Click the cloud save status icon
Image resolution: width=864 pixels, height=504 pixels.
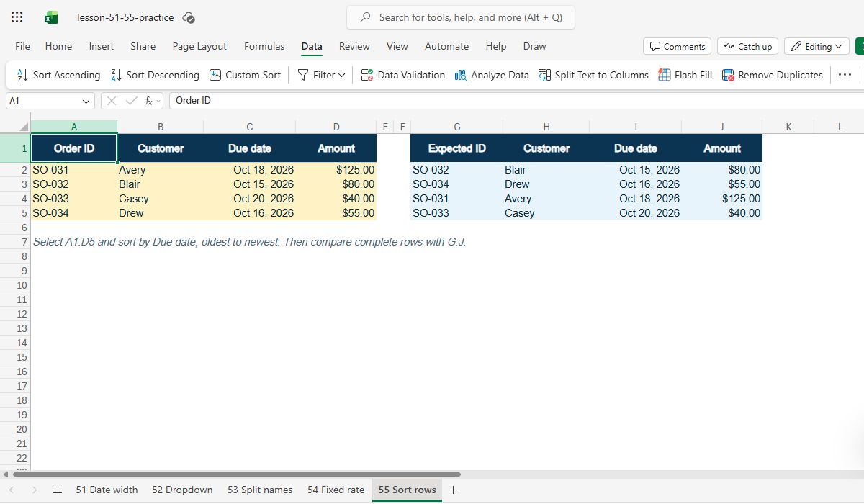(x=189, y=17)
